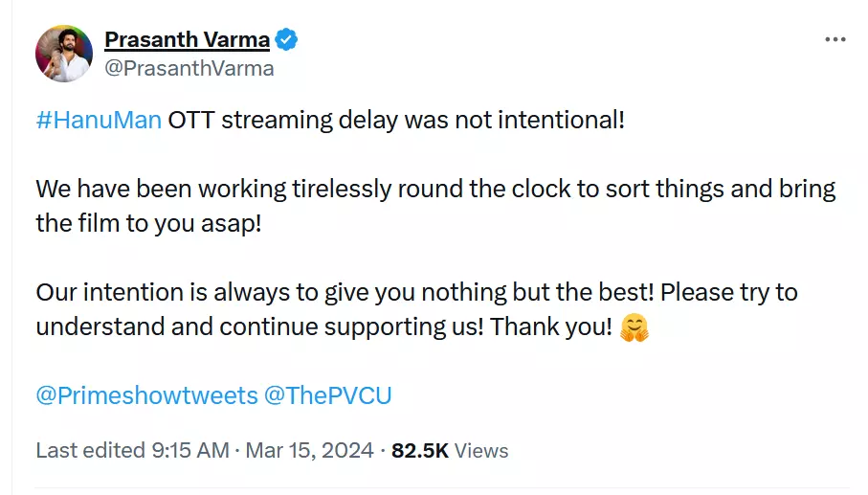Click the 82.5K view count number
868x495 pixels.
[x=419, y=450]
